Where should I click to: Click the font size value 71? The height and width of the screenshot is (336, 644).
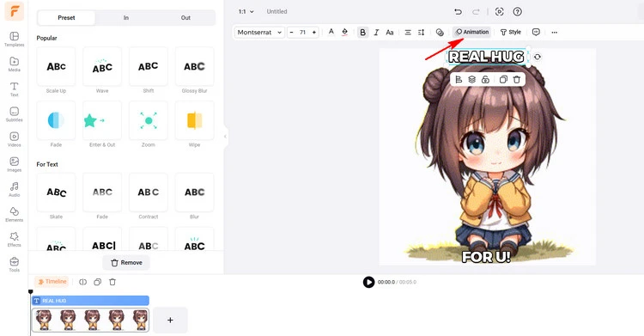[x=303, y=32]
